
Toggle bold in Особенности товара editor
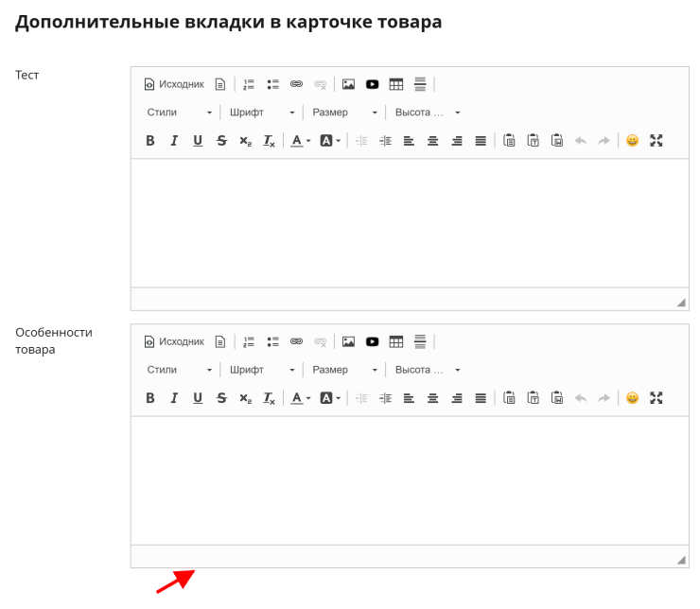tap(150, 398)
